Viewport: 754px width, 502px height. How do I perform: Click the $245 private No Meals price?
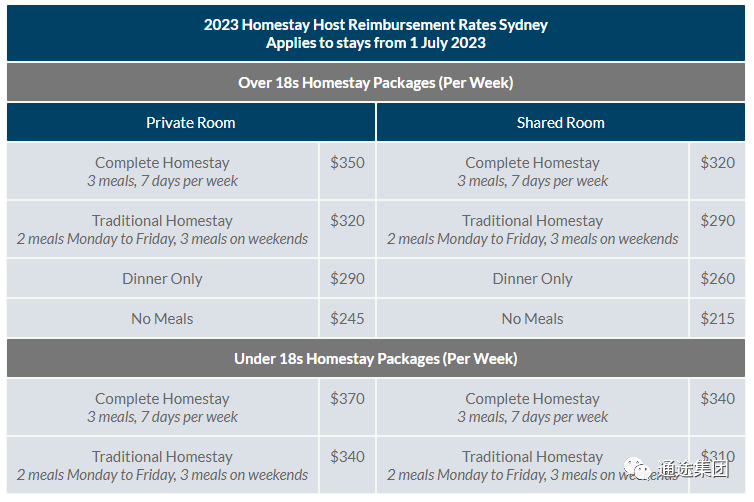347,318
